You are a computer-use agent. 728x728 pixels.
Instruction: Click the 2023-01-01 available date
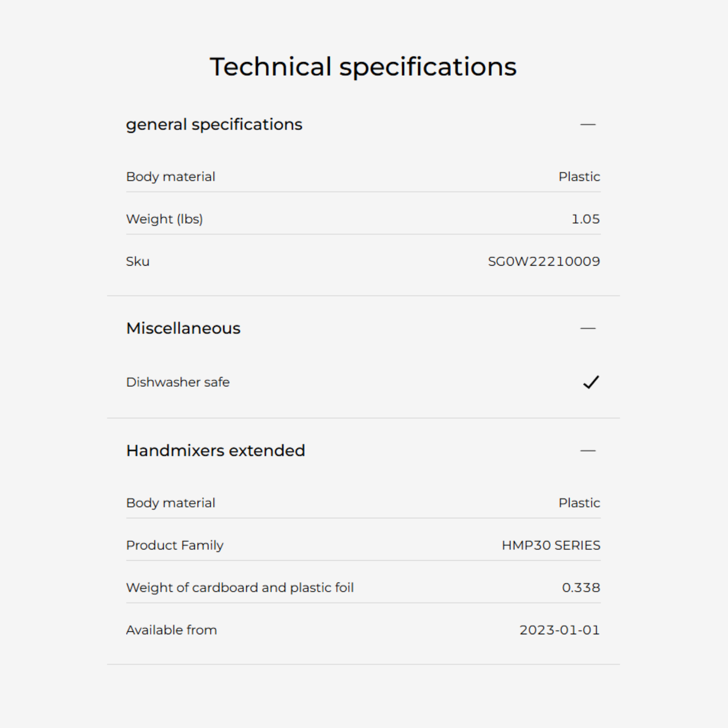tap(559, 630)
